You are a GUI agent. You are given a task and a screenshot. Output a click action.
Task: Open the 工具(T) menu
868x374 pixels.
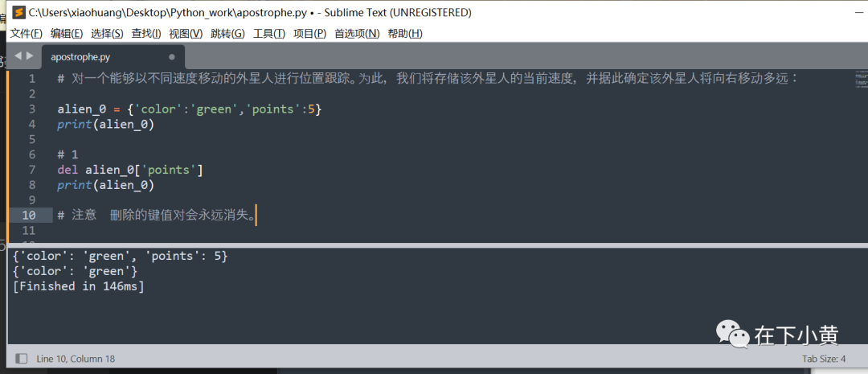pyautogui.click(x=269, y=34)
